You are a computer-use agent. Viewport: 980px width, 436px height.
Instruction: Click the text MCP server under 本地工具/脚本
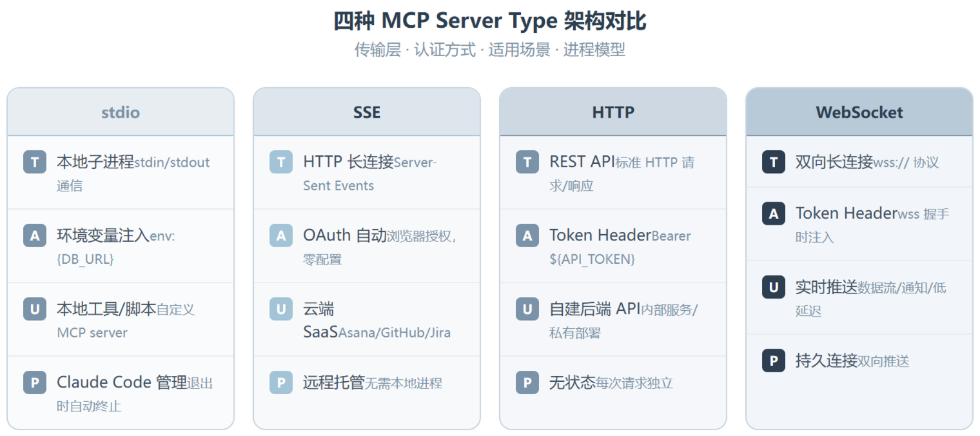[x=92, y=333]
